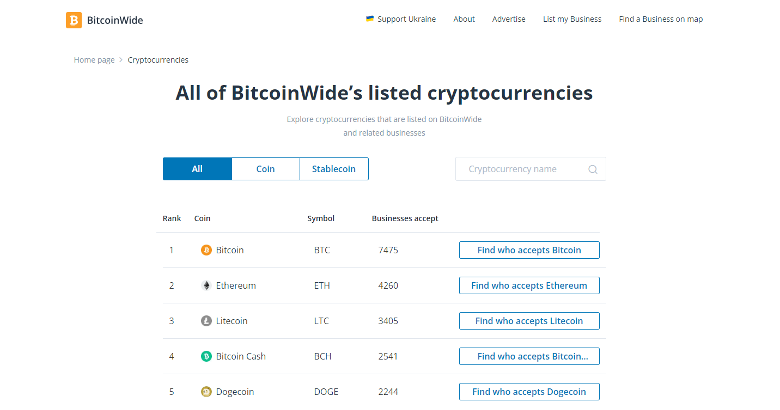The image size is (780, 410).
Task: Select the All filter tab
Action: point(197,169)
